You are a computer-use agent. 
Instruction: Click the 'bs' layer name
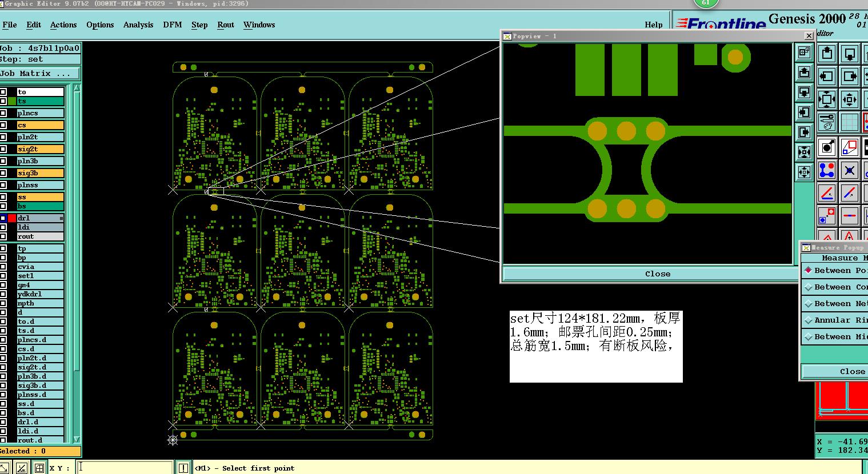(x=40, y=206)
